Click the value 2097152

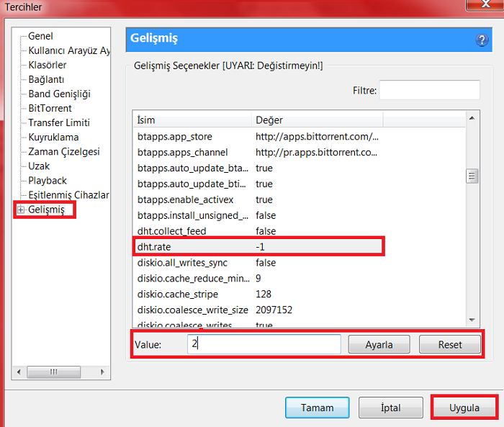[274, 310]
